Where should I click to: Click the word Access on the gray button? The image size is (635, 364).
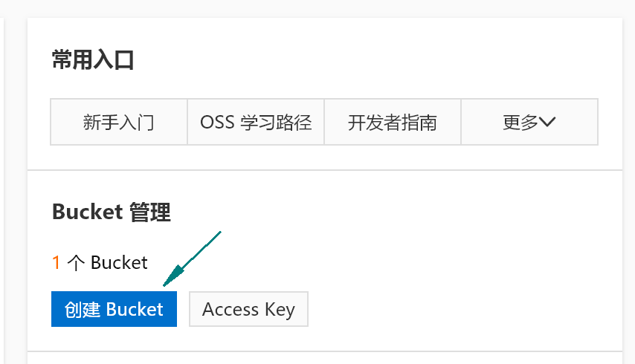click(231, 309)
